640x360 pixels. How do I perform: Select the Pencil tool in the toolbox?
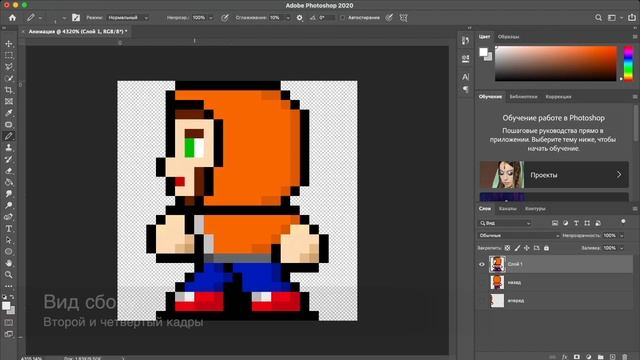coord(9,136)
